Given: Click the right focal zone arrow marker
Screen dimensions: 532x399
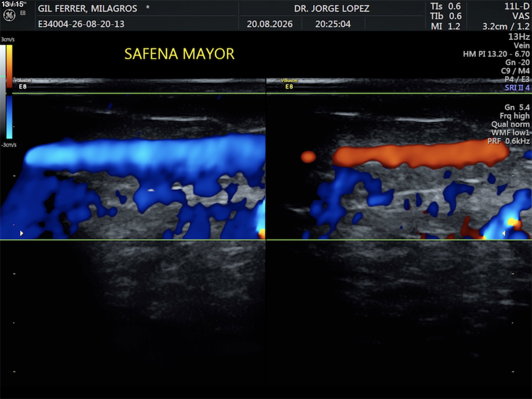Looking at the screenshot, I should 504,233.
